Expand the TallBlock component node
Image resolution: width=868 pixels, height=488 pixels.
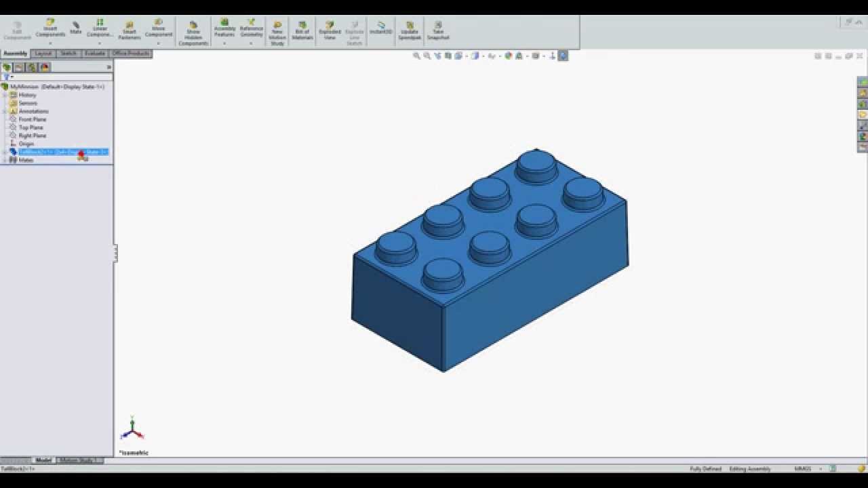coord(5,152)
